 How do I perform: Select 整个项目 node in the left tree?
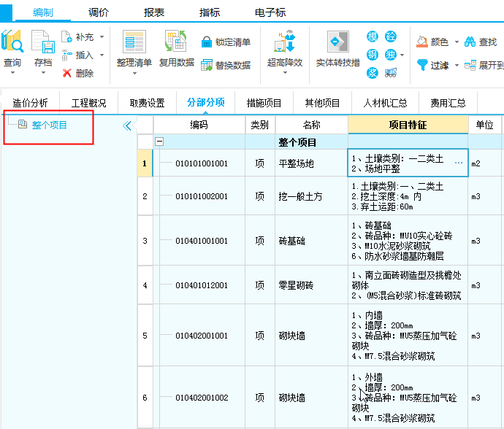point(49,125)
